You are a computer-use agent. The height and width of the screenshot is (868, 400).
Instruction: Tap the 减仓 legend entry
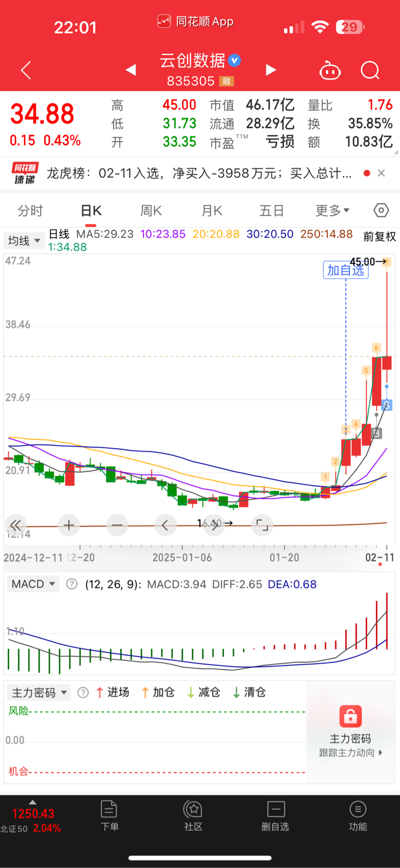204,692
